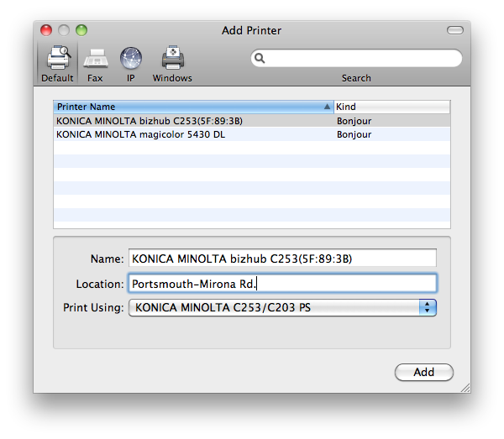Focus the Search field in the toolbar
This screenshot has width=504, height=439.
(x=356, y=58)
